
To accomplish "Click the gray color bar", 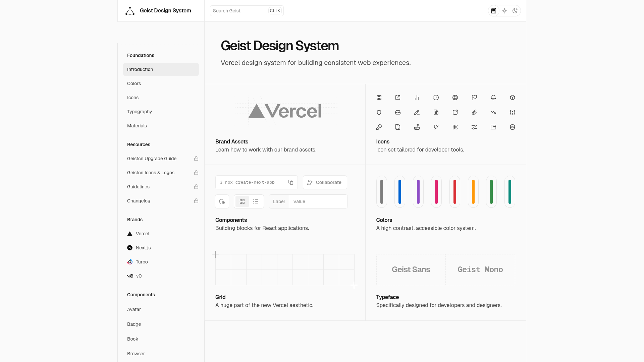I will [382, 192].
